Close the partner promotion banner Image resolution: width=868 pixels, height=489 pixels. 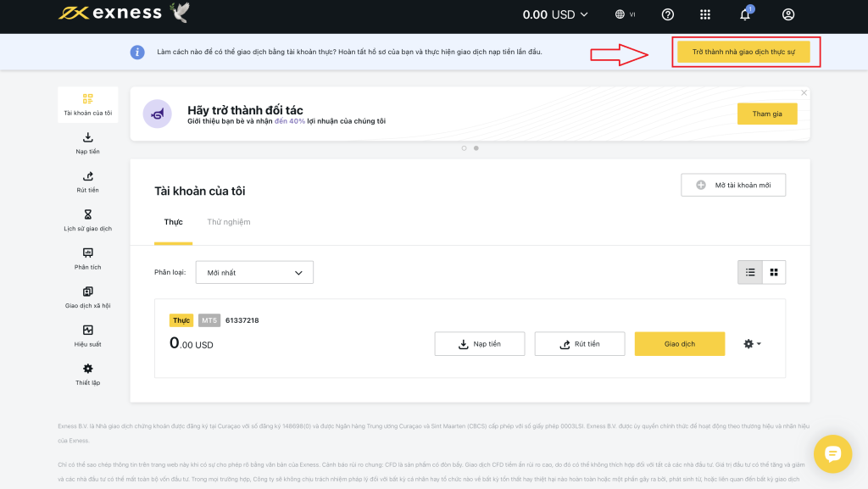point(804,93)
